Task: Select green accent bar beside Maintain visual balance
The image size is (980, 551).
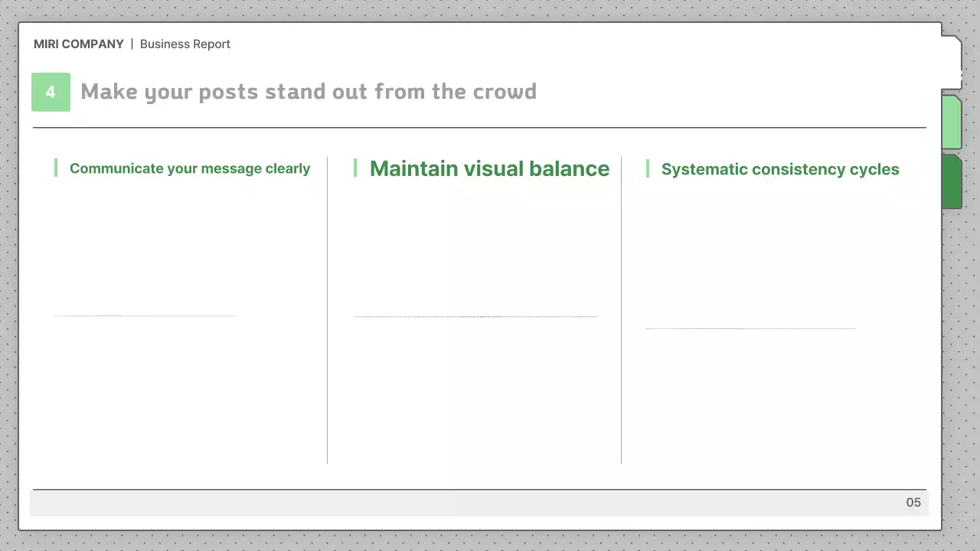Action: pos(355,168)
